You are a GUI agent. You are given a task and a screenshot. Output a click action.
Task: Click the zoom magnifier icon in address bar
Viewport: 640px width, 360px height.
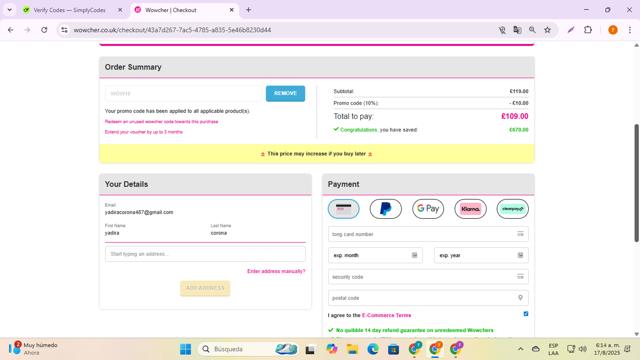pos(532,30)
